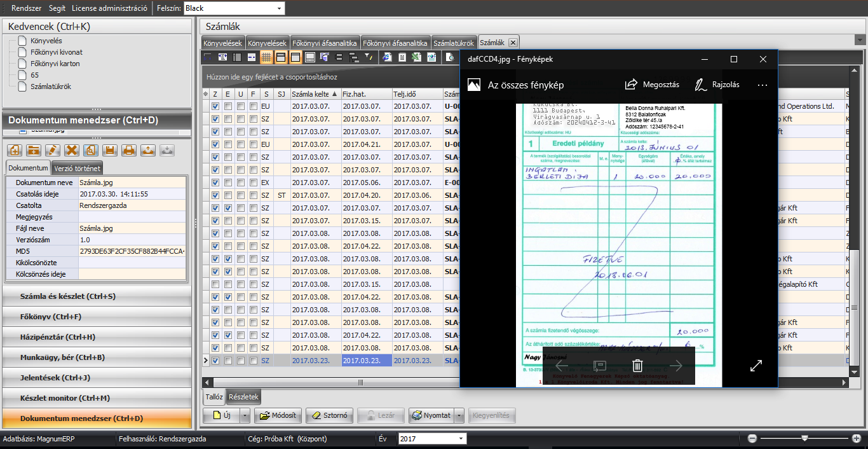Open the Év year dropdown

point(461,439)
